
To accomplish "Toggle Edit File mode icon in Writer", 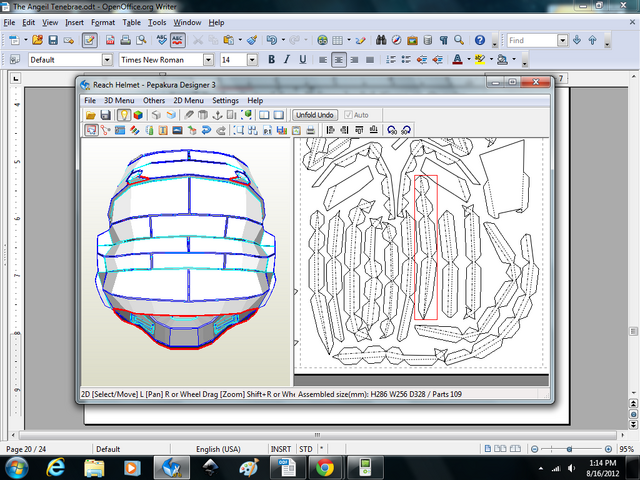I will click(x=89, y=40).
